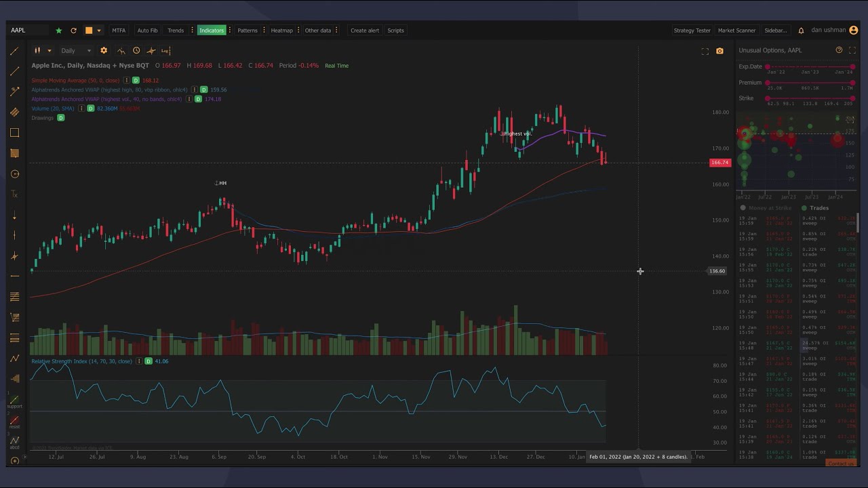
Task: Open the Other data menu
Action: pos(318,30)
